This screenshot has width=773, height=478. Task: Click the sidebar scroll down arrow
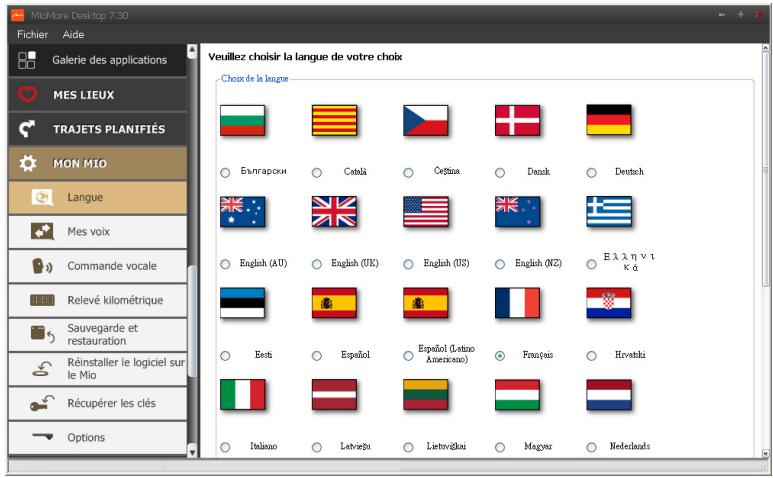click(x=192, y=451)
